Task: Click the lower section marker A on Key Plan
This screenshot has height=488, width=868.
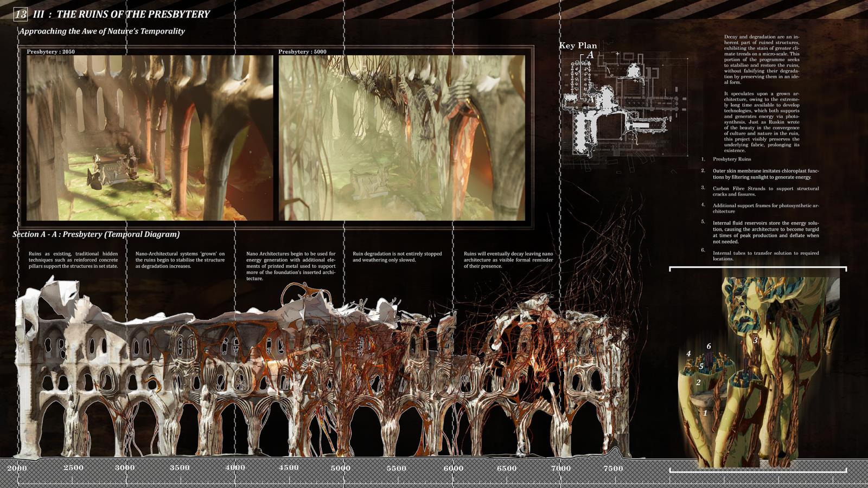Action: click(591, 100)
